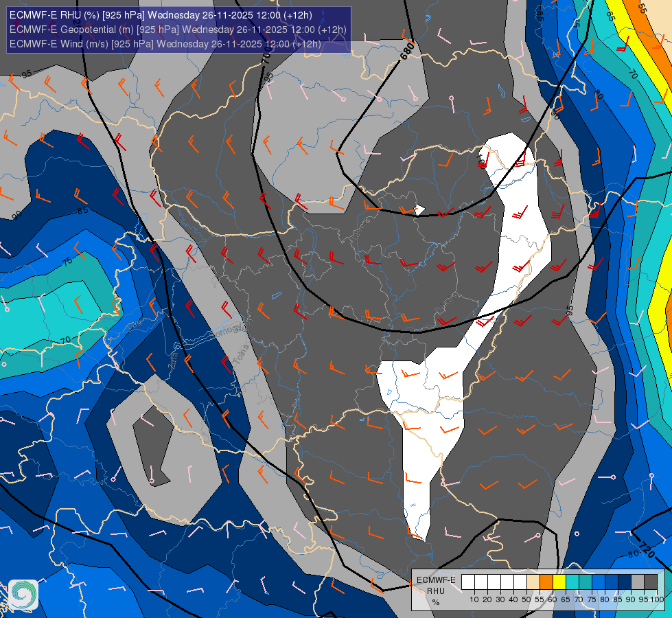Select the ECMWF-E Geopotential title line
672x618 pixels.
[x=178, y=30]
